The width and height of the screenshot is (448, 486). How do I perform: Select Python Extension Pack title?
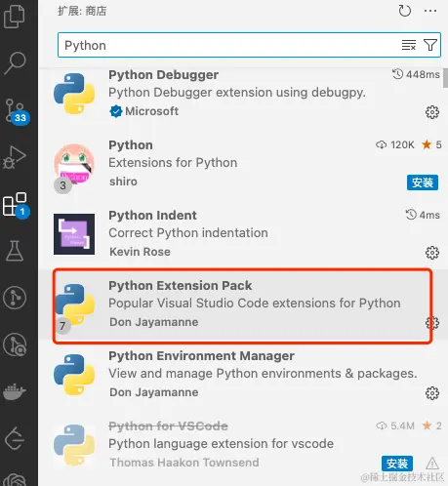coord(180,286)
